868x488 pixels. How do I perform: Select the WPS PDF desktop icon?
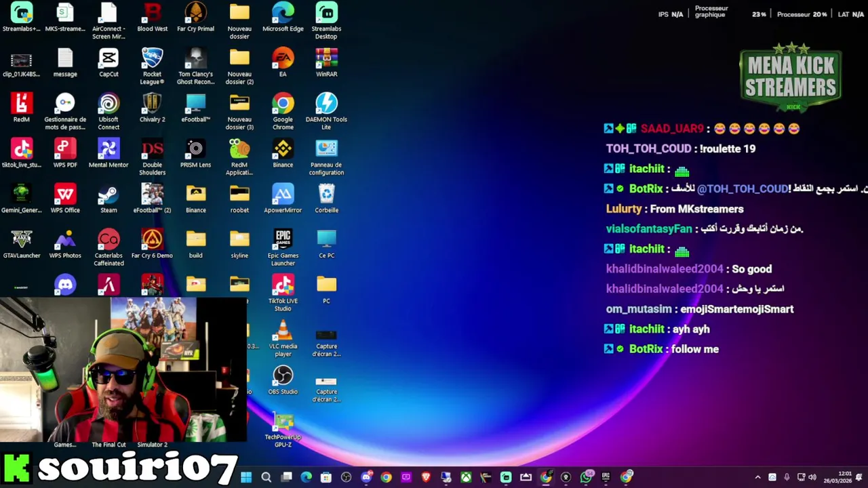[65, 154]
